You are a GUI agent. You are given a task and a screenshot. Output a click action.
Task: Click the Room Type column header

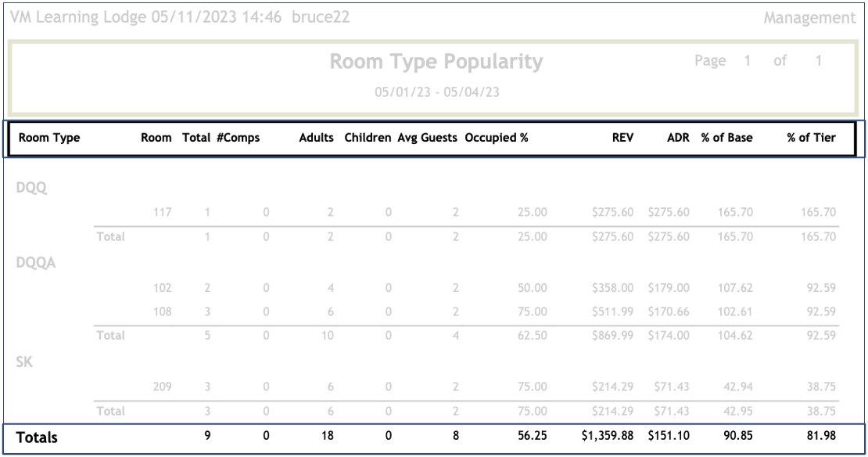coord(49,138)
